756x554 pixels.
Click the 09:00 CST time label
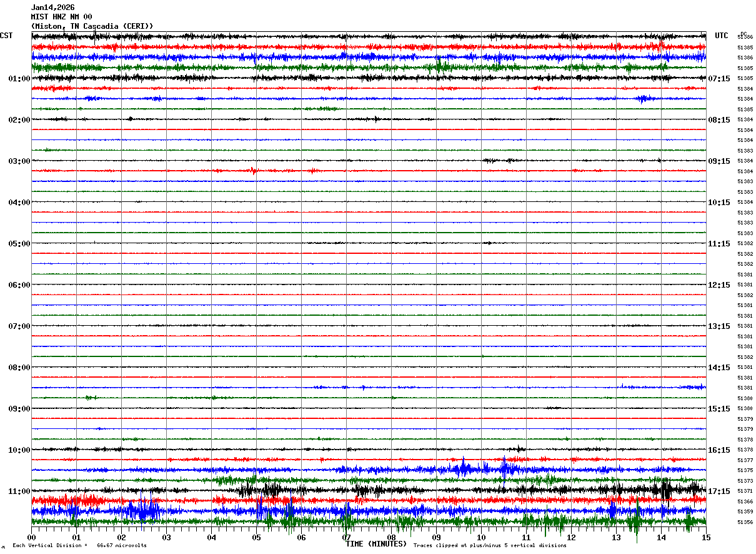(19, 409)
